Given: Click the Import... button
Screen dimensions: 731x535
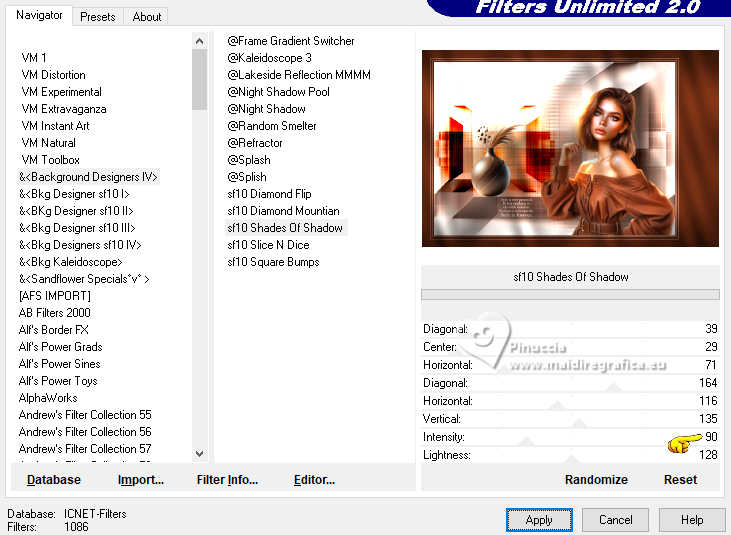Looking at the screenshot, I should pos(141,480).
